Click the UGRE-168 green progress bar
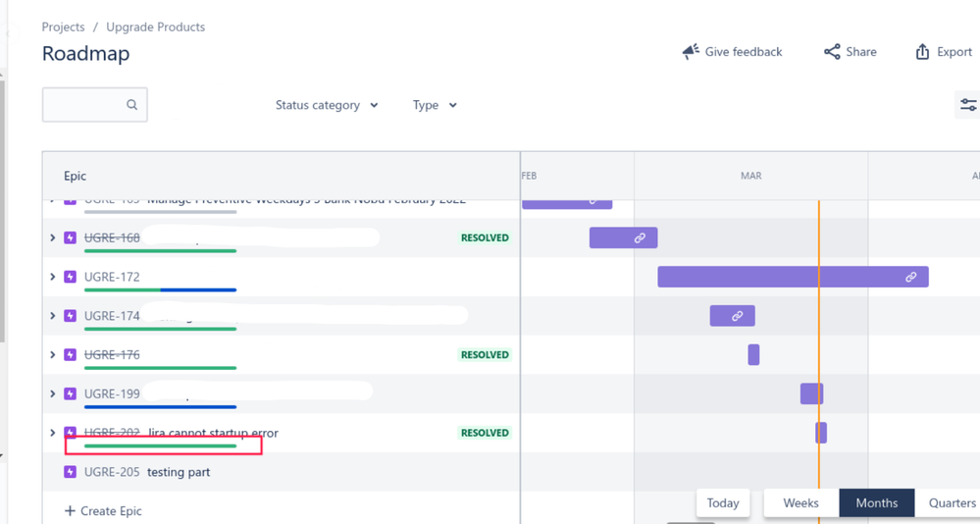Image resolution: width=980 pixels, height=524 pixels. (161, 251)
